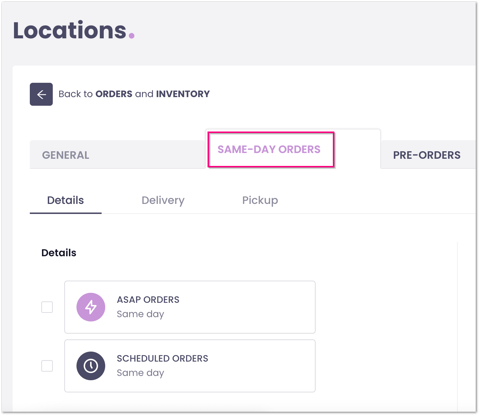Select the SAME-DAY ORDERS tab
The width and height of the screenshot is (479, 415).
269,149
